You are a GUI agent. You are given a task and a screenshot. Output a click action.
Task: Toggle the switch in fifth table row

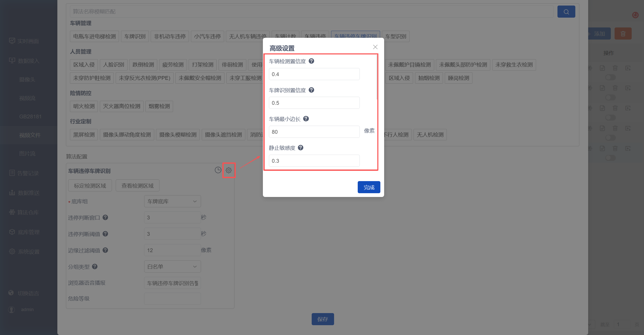[610, 158]
